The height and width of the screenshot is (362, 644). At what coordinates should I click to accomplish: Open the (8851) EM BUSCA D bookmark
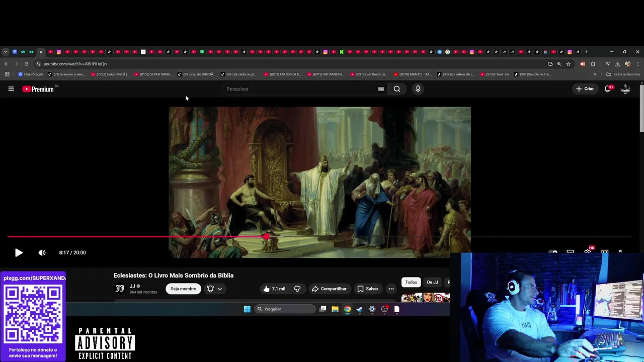click(x=283, y=74)
